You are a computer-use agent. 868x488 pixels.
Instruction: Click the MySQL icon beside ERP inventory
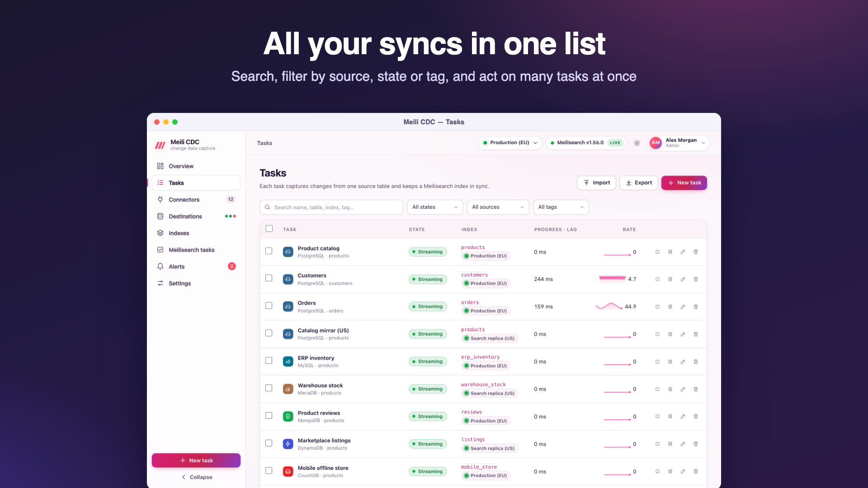pyautogui.click(x=288, y=361)
